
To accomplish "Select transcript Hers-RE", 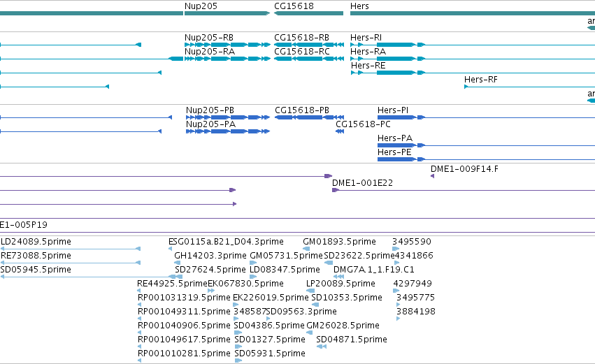I will 368,66.
